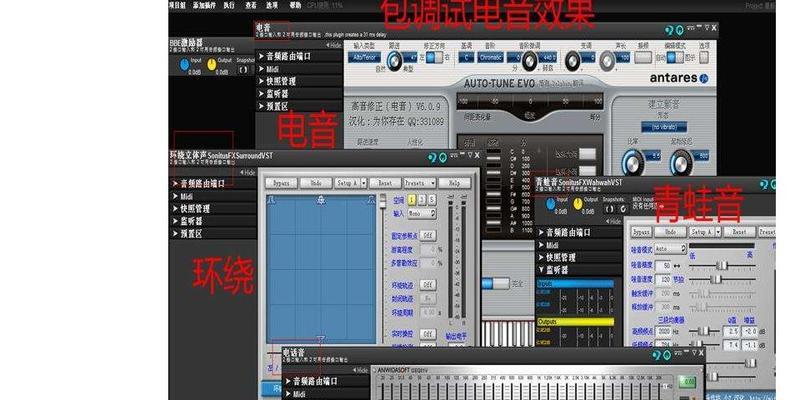The height and width of the screenshot is (400, 800).
Task: Open the 添加插件 menu
Action: click(x=204, y=5)
